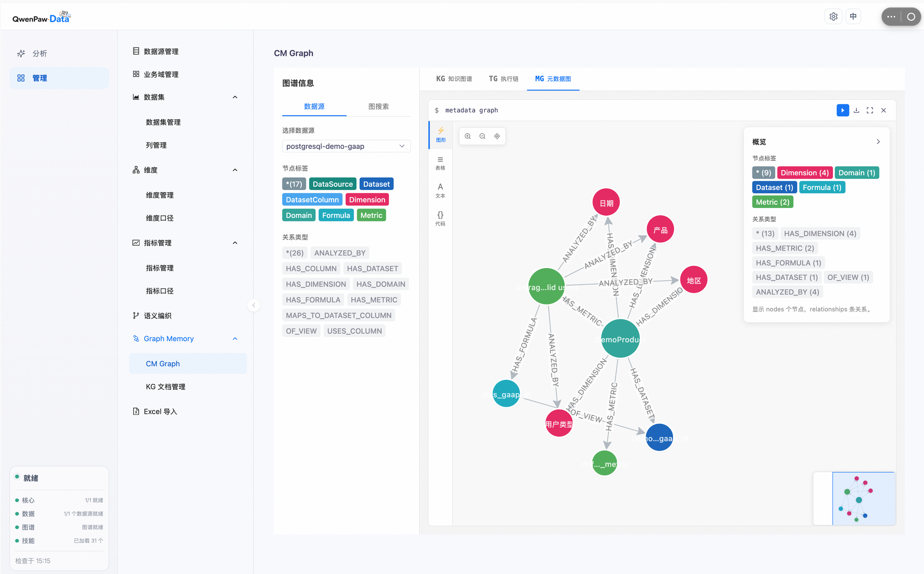Screen dimensions: 924x574
Task: Zoom out on the graph canvas
Action: [482, 136]
